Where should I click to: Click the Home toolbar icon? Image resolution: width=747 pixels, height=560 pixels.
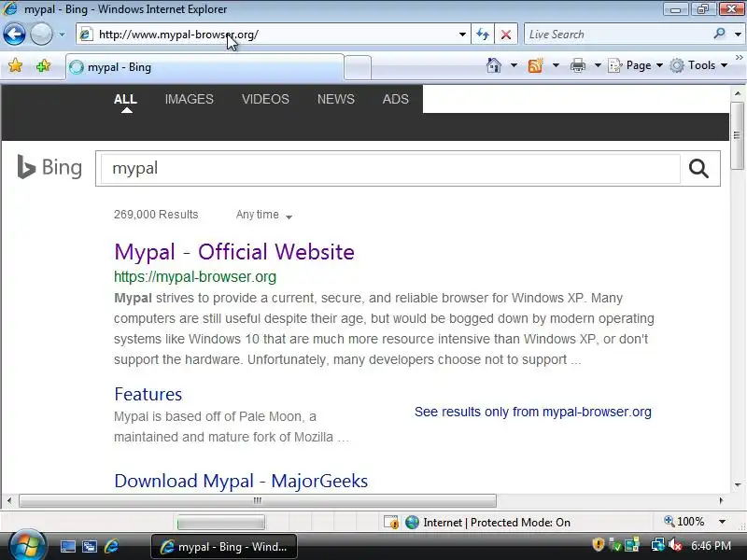click(494, 65)
